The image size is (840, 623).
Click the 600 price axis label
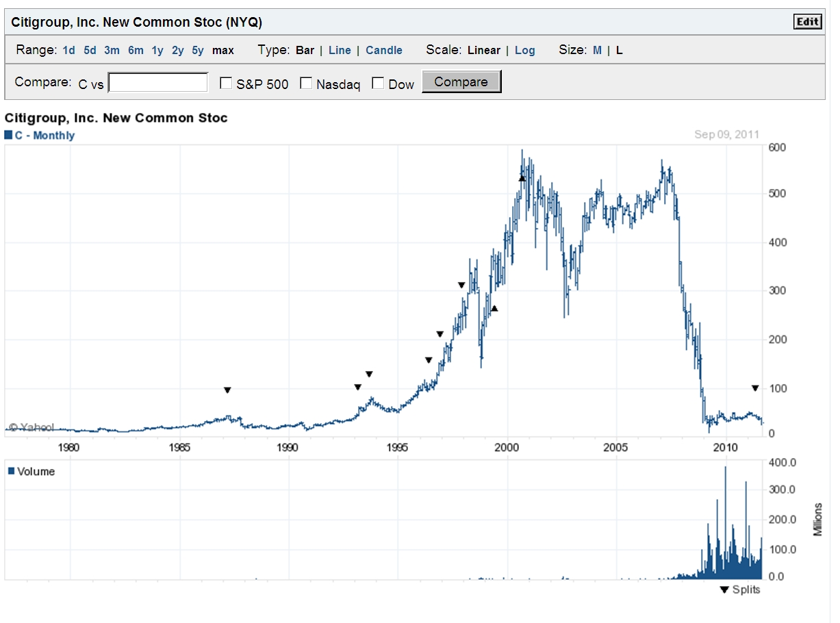tap(778, 147)
